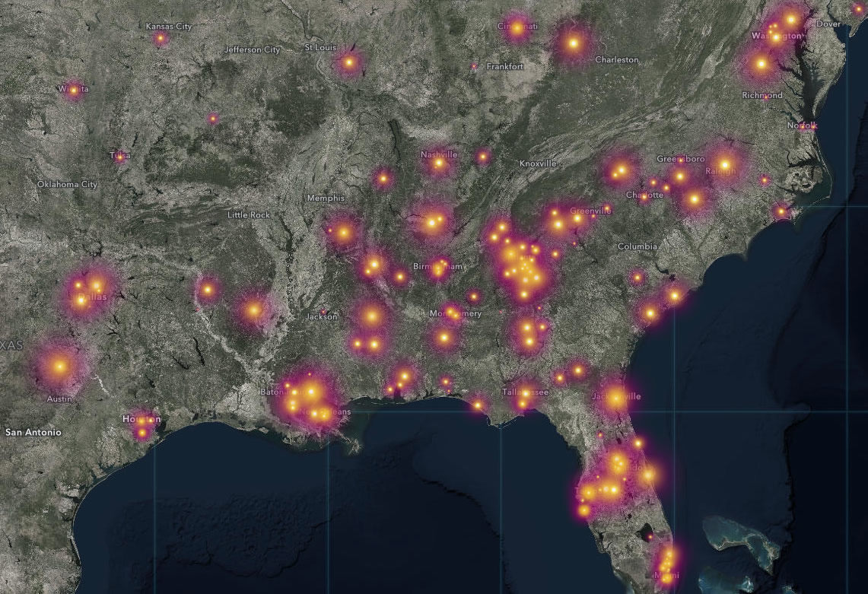Click the Frankfort map label

505,66
